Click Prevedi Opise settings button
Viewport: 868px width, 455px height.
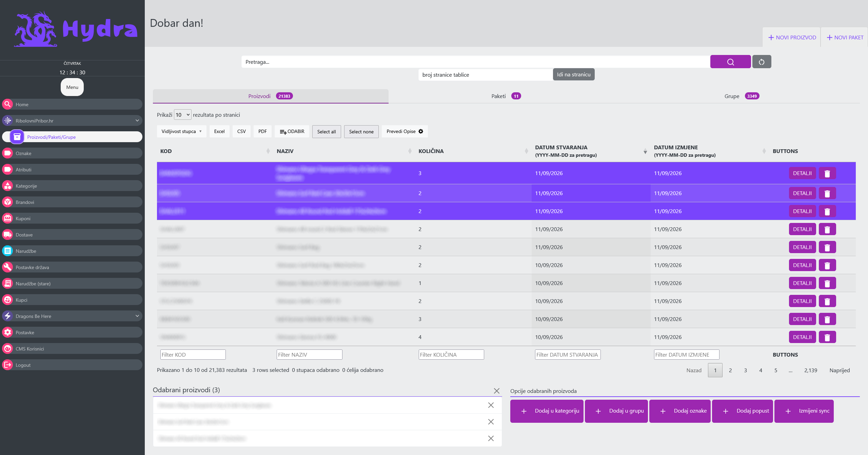pyautogui.click(x=405, y=131)
